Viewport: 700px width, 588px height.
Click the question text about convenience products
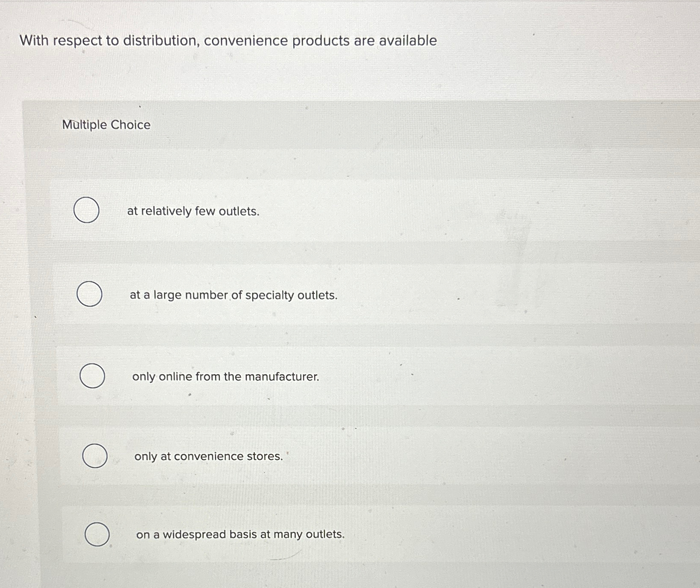click(228, 41)
